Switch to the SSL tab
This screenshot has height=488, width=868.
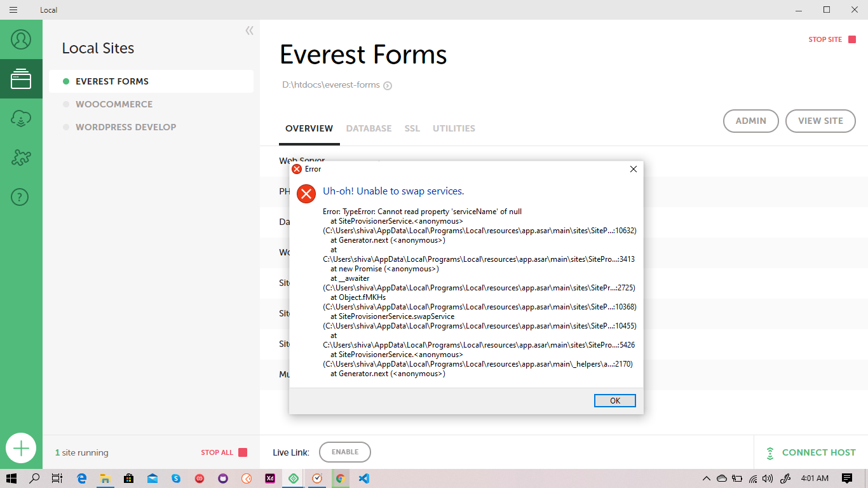(412, 128)
